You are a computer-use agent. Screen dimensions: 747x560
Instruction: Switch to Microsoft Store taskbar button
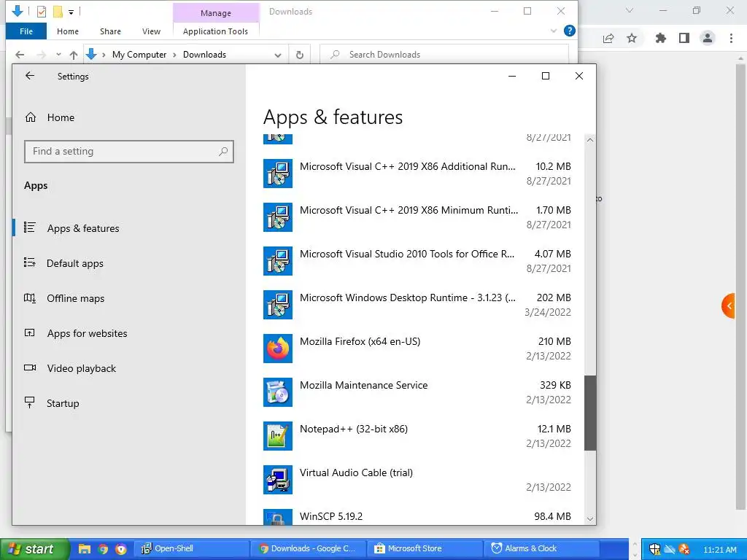click(x=425, y=548)
